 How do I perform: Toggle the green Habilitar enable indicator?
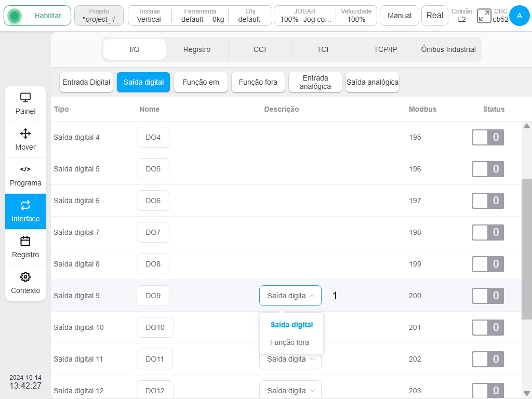15,16
